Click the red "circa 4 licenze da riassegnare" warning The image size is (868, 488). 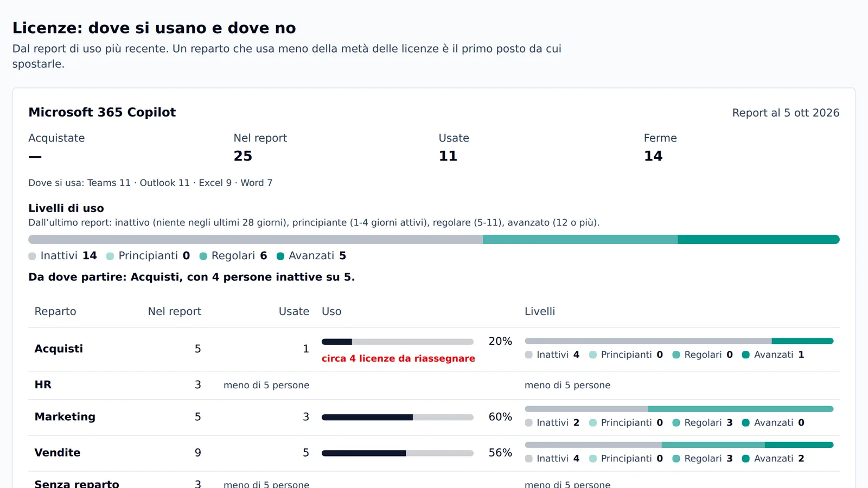398,358
